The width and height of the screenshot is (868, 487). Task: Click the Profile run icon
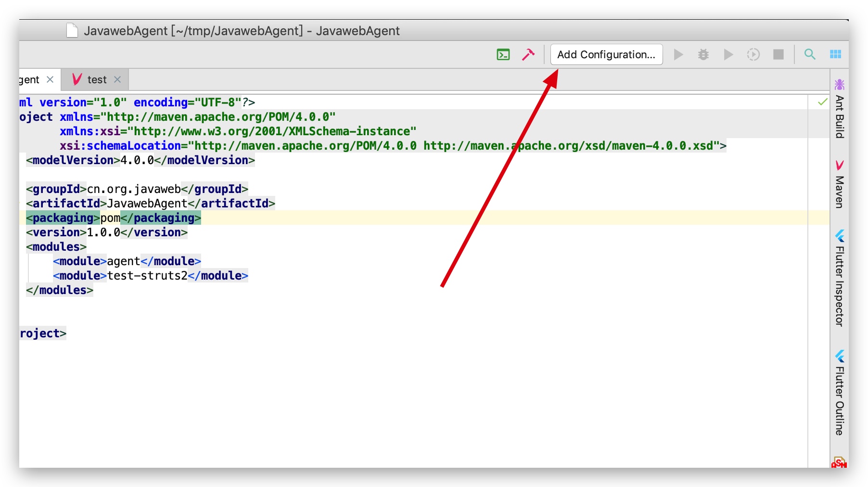(753, 55)
